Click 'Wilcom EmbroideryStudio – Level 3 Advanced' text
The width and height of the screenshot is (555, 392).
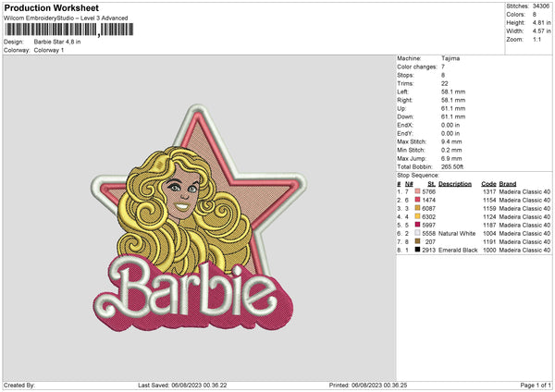pyautogui.click(x=66, y=18)
